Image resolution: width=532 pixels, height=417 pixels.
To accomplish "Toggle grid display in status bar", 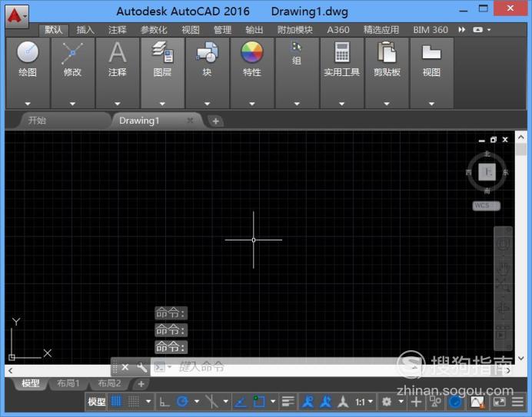I will pos(116,402).
